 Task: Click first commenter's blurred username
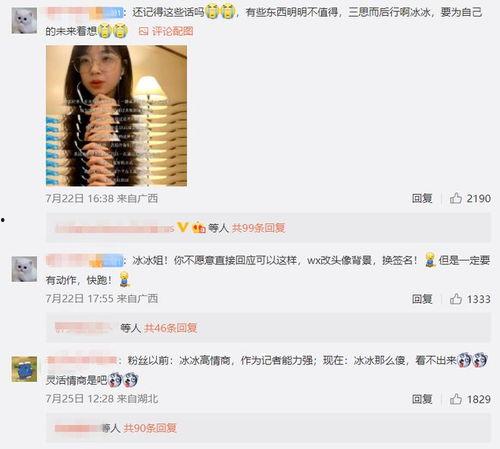pos(85,13)
